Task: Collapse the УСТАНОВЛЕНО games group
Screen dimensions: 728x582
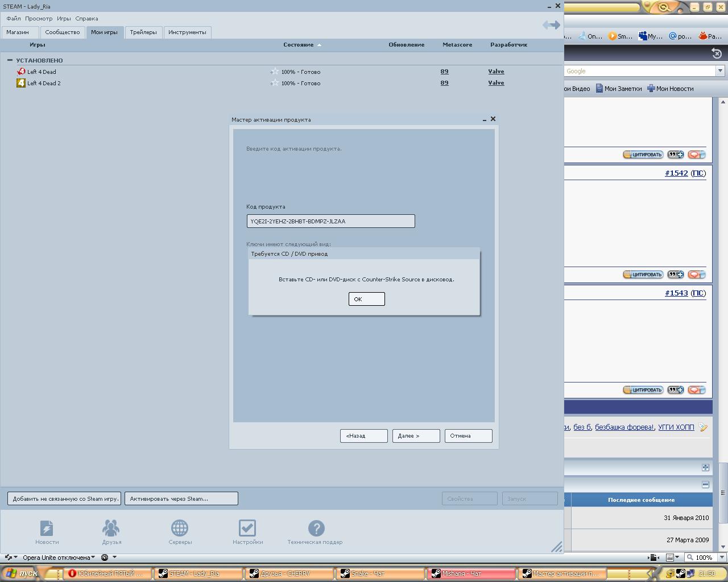Action: (10, 60)
